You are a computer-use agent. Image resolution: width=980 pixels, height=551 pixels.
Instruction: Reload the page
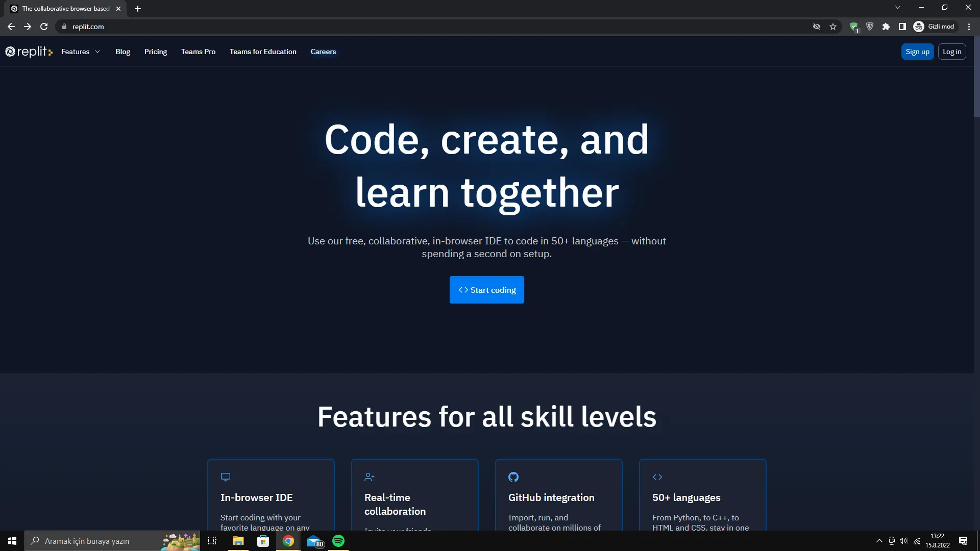coord(44,27)
